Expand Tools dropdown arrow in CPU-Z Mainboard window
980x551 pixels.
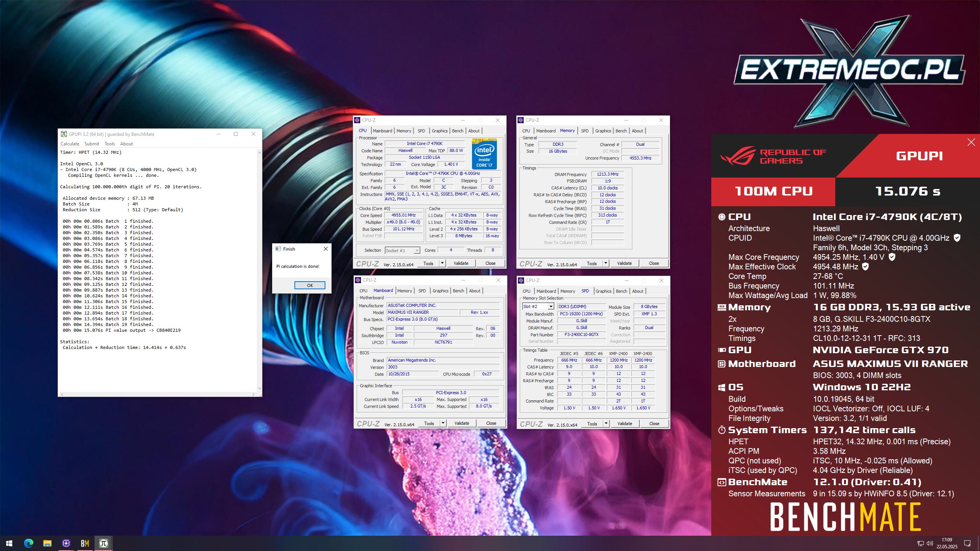[x=443, y=423]
